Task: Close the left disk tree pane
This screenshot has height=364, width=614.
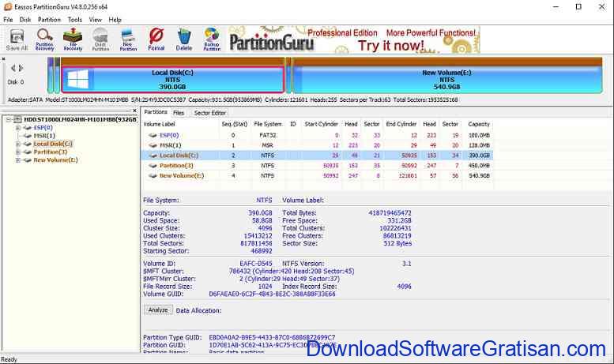Action: tap(134, 111)
